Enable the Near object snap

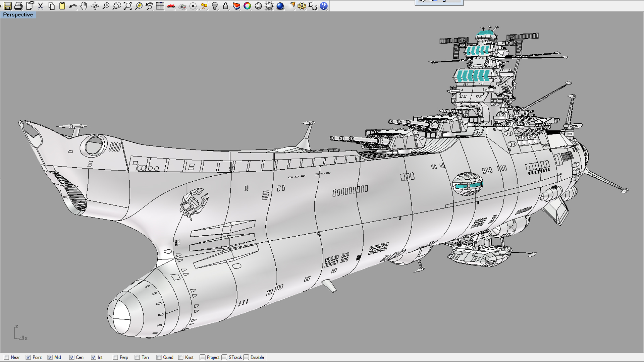pos(6,357)
